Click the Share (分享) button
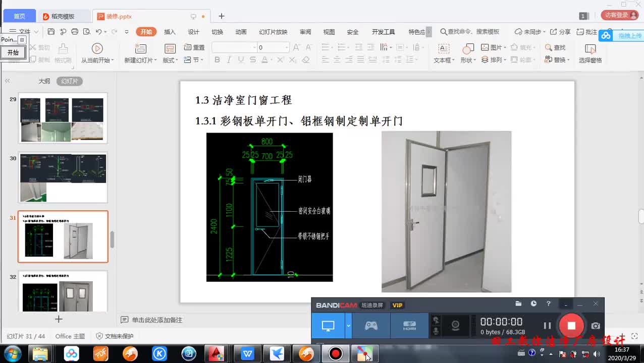The height and width of the screenshot is (363, 644). [x=560, y=32]
